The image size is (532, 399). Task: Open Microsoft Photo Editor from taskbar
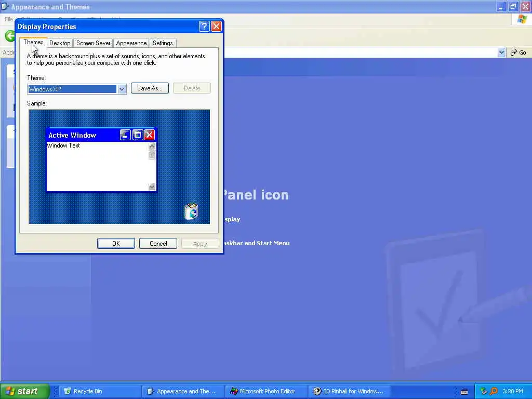(x=267, y=391)
